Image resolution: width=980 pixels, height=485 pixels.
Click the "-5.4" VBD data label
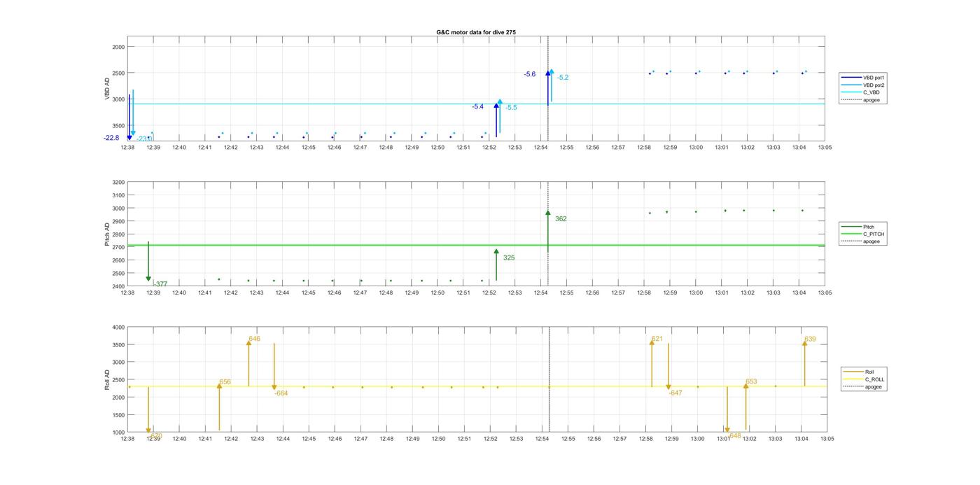pyautogui.click(x=477, y=106)
